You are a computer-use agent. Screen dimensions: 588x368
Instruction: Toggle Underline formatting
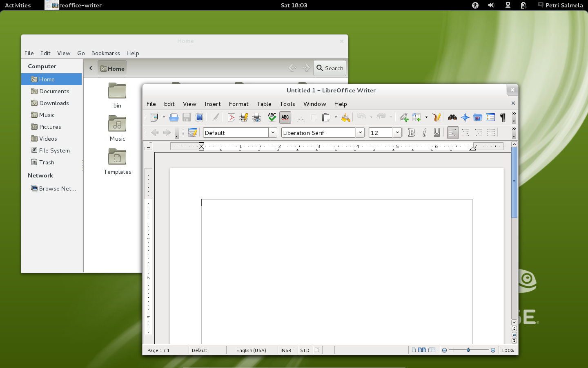click(x=437, y=132)
